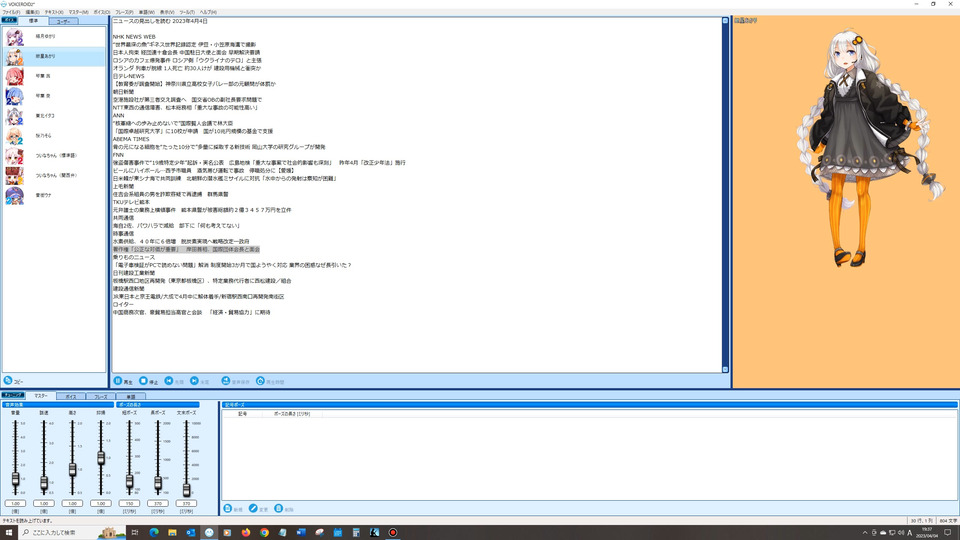The height and width of the screenshot is (540, 960).
Task: Select the 琴葉 葵 voice avatar
Action: (15, 96)
